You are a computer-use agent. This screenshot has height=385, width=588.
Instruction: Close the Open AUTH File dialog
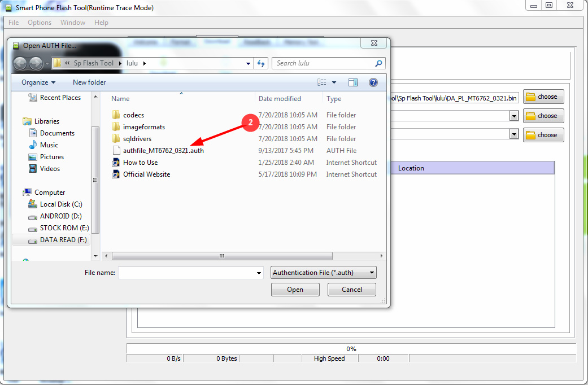coord(374,43)
